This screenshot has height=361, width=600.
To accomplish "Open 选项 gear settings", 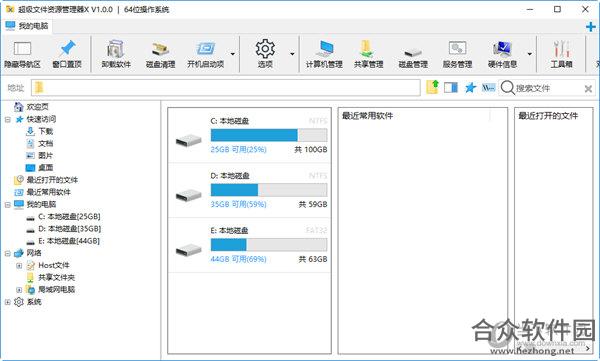I will click(x=265, y=55).
